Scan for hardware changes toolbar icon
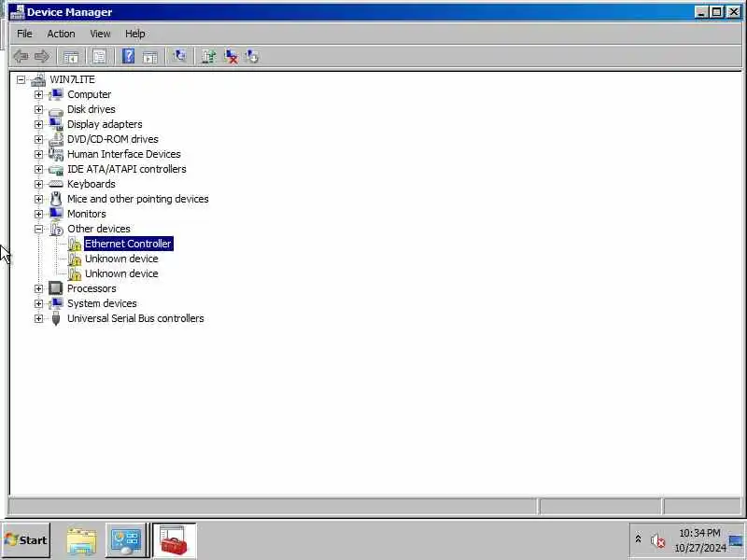This screenshot has width=747, height=560. (179, 56)
